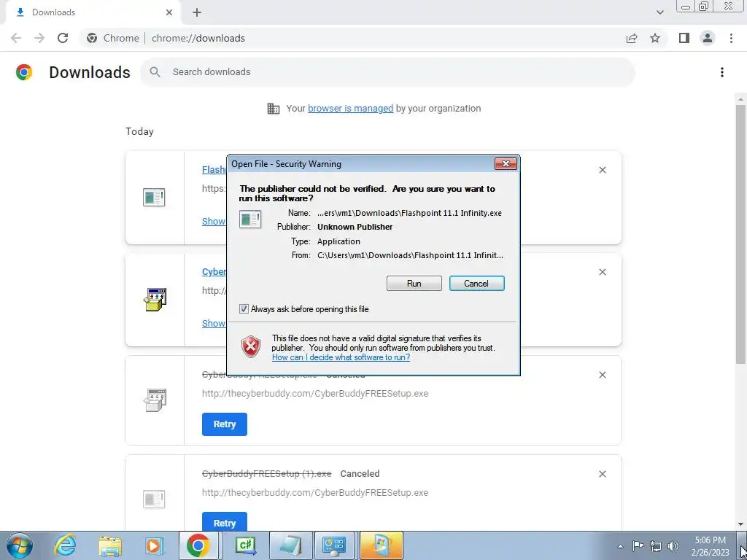Screen dimensions: 747x560
Task: Remove the second CyberBuddy download entry
Action: [x=602, y=272]
